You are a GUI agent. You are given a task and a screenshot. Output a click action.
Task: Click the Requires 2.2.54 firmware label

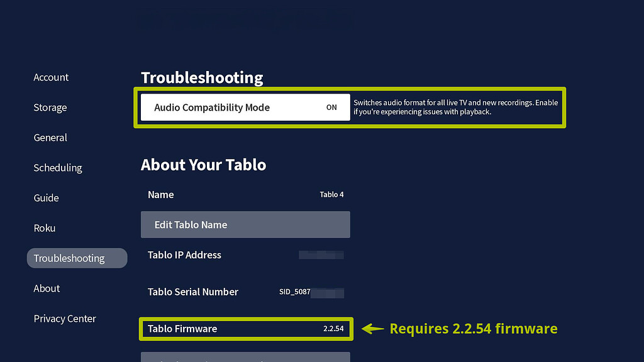click(x=474, y=329)
